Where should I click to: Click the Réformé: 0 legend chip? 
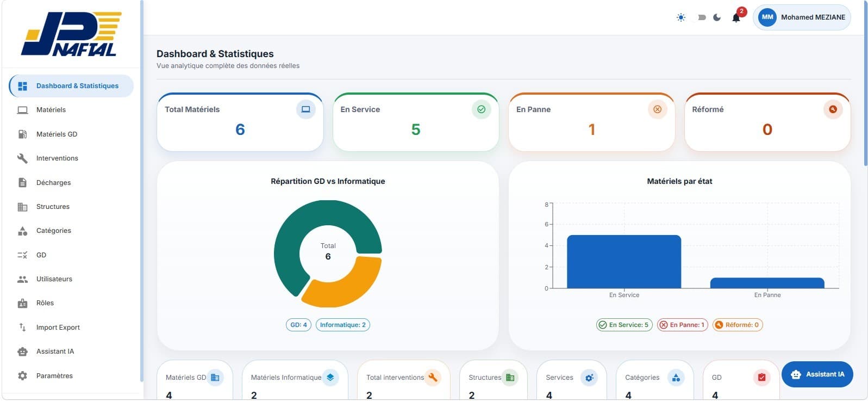738,325
